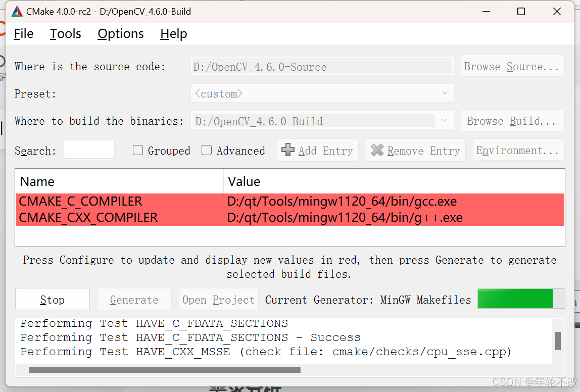This screenshot has width=580, height=392.
Task: Open the Tools menu
Action: coord(65,34)
